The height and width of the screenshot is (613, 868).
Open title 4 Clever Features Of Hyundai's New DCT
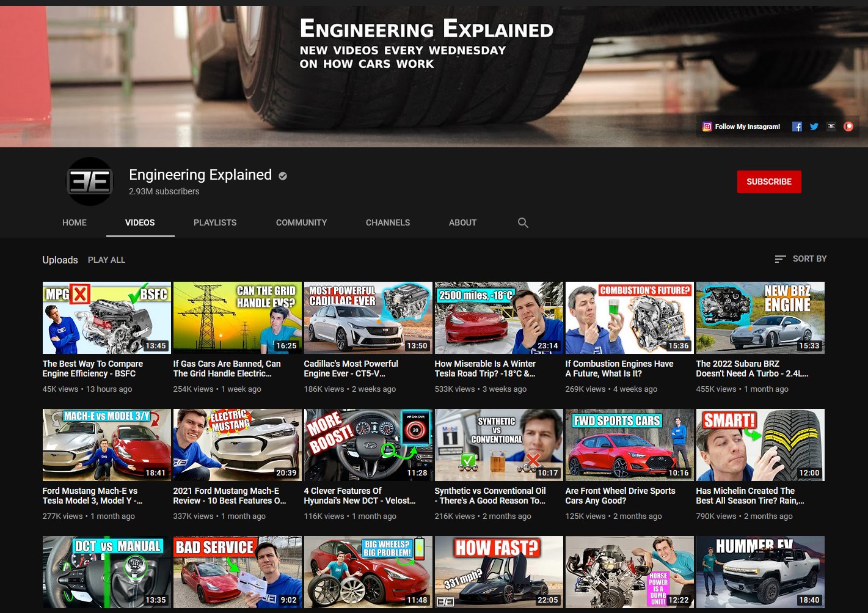pos(360,496)
